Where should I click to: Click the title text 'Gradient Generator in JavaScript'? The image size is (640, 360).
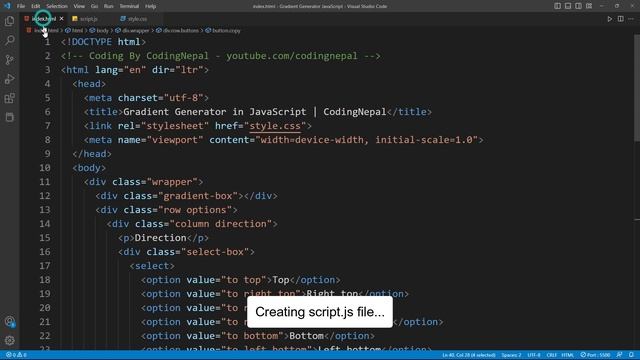point(214,112)
